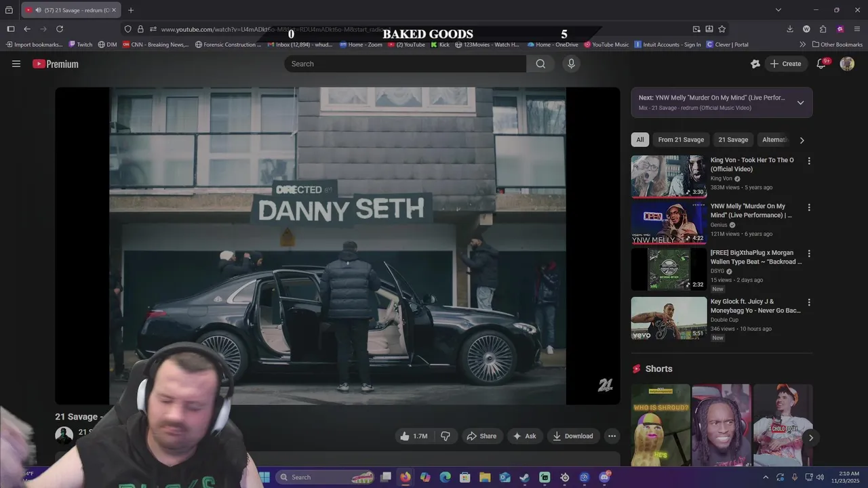Open sidebar toggle in browser toolbar
The image size is (868, 488).
(x=11, y=29)
